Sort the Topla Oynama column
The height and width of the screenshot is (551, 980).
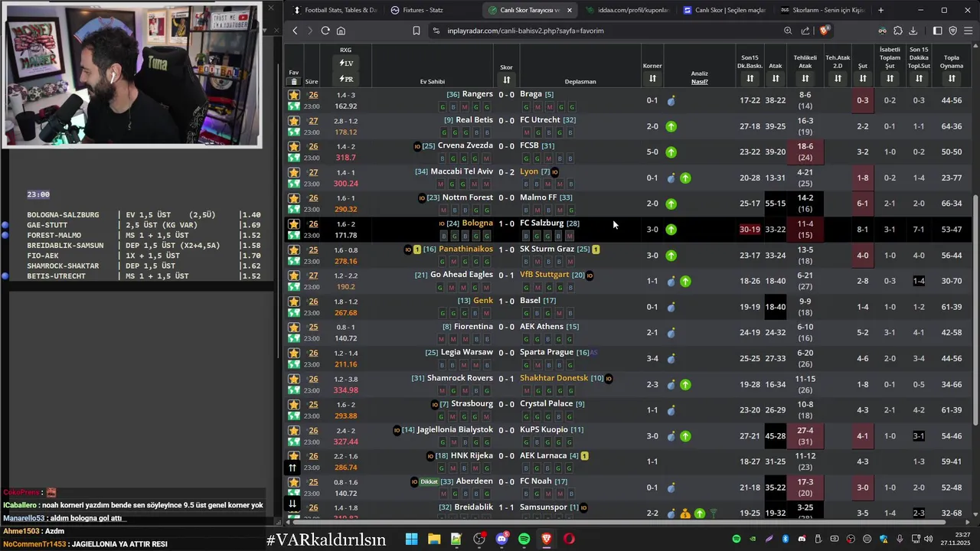tap(952, 78)
